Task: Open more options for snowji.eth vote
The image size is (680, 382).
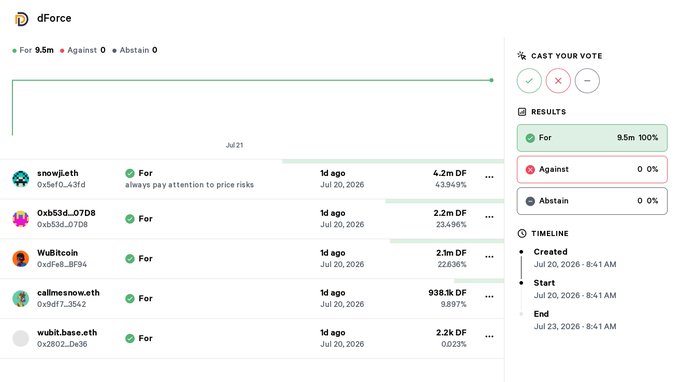Action: pos(489,177)
